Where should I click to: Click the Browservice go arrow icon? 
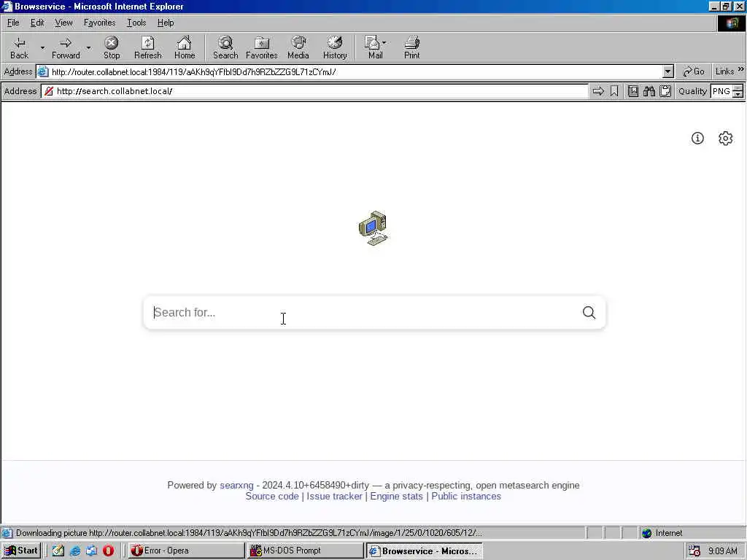point(598,91)
